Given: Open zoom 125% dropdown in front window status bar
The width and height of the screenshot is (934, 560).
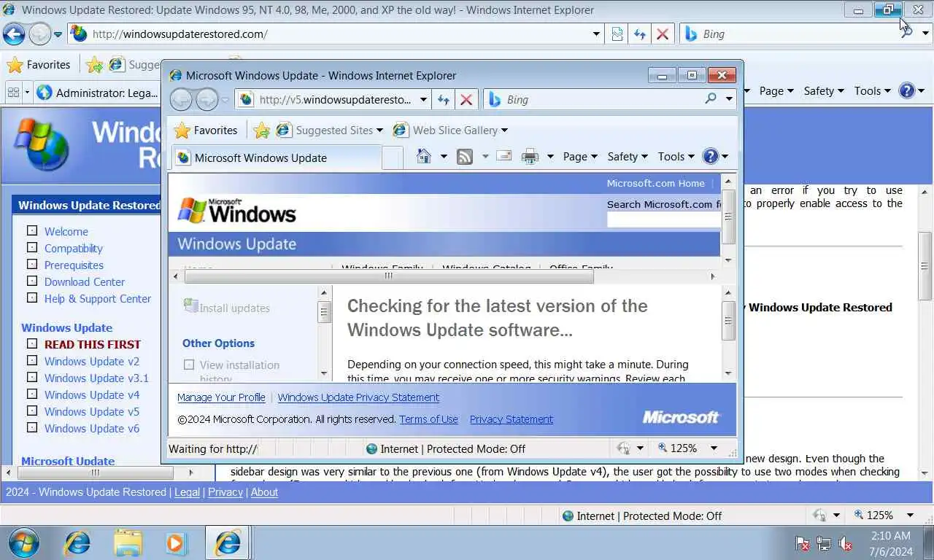Looking at the screenshot, I should pos(714,448).
